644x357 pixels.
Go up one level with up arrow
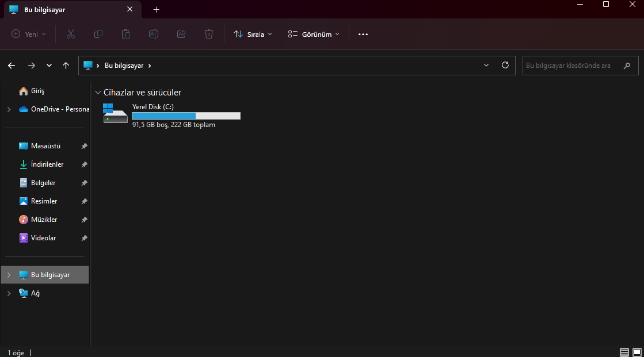(x=66, y=66)
